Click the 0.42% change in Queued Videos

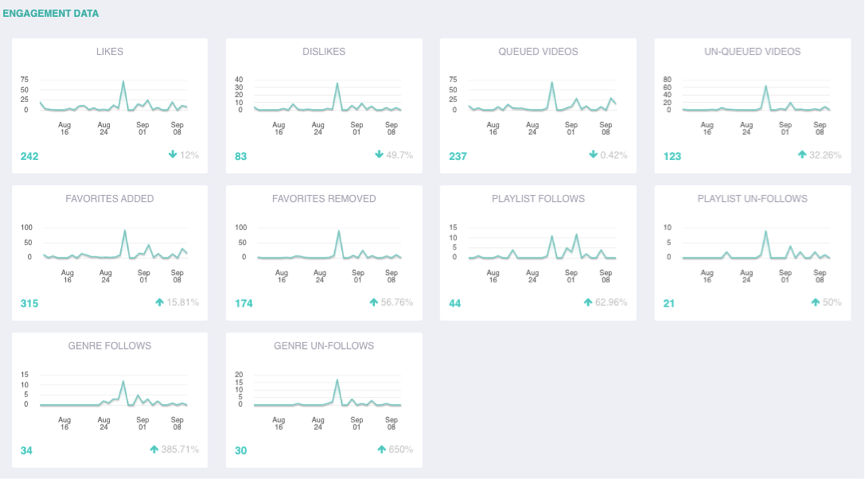[x=613, y=155]
